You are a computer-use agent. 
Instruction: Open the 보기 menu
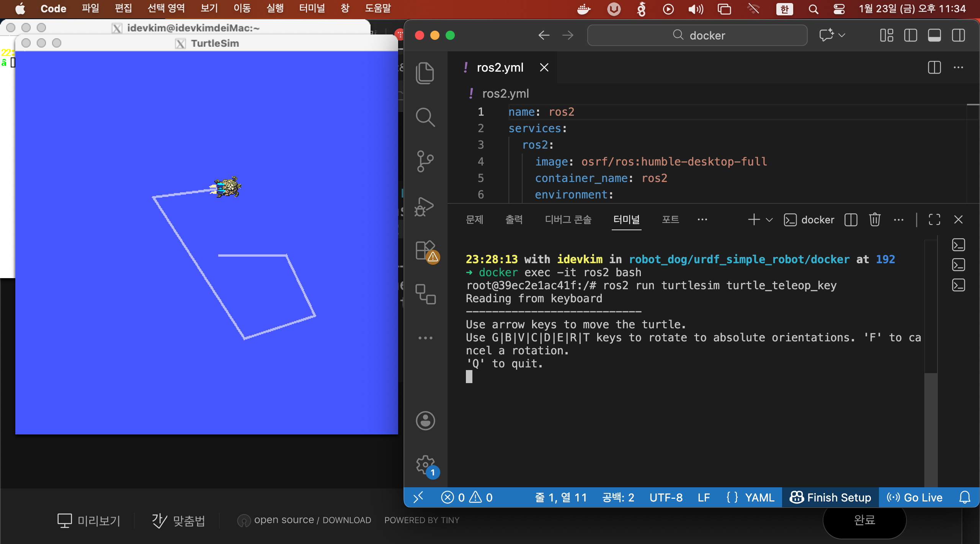click(209, 8)
